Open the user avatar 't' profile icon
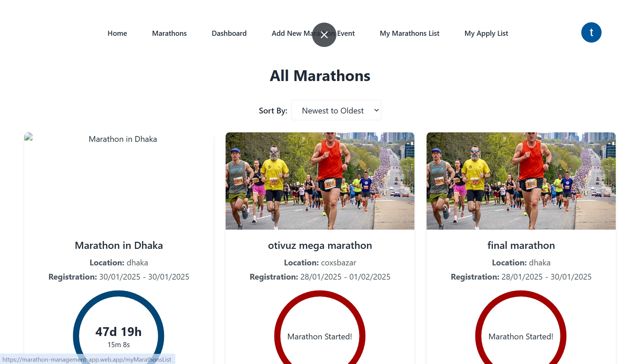Screen dimensions: 639x364 pos(591,33)
